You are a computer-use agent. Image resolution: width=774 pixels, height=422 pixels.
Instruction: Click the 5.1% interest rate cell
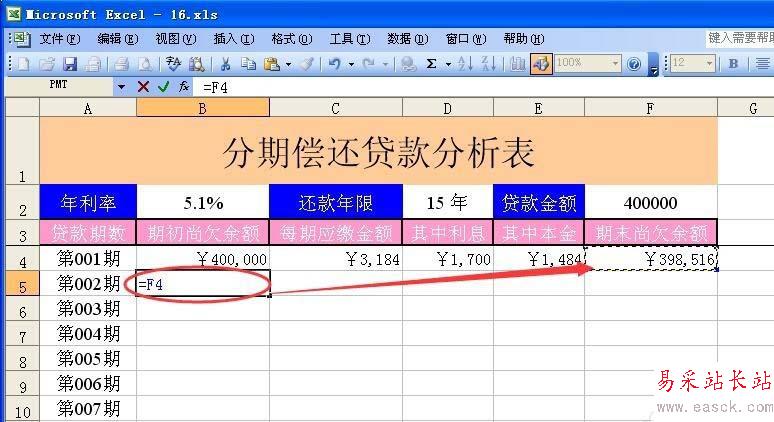click(x=203, y=202)
